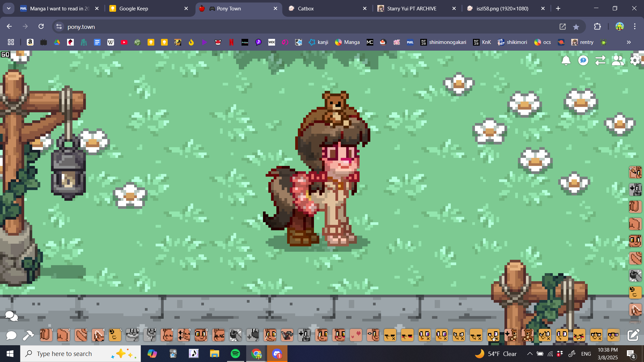Click the swap characters arrows icon
644x362 pixels.
(x=600, y=60)
